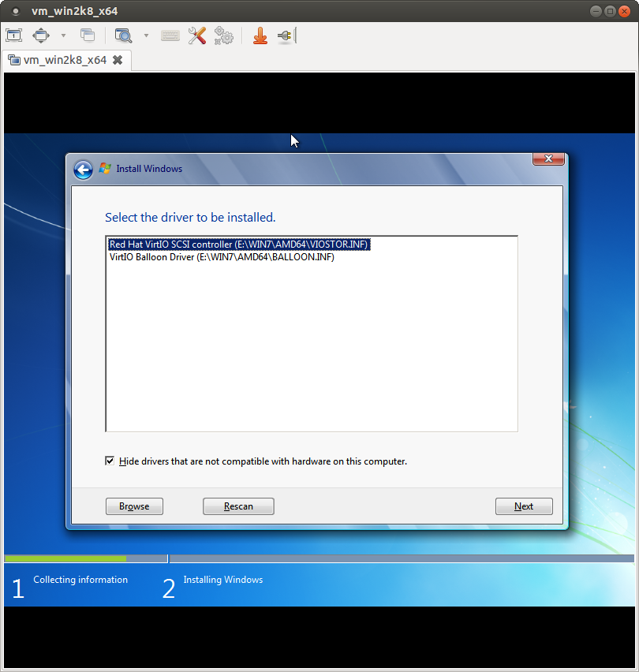
Task: Click the blue back arrow in Install Windows
Action: pos(82,169)
